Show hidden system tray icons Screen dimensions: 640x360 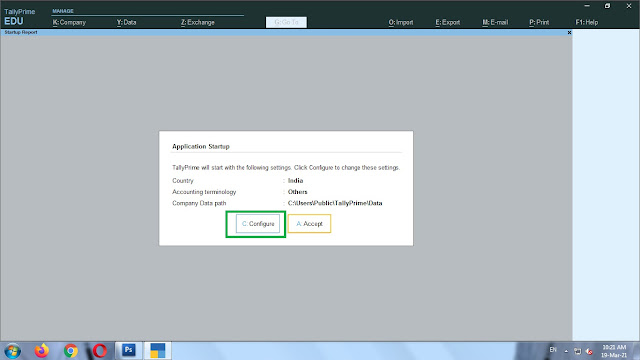coord(566,351)
